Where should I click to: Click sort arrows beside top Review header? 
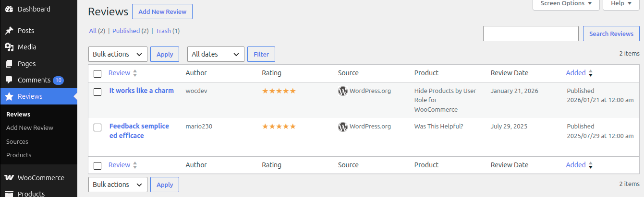135,73
